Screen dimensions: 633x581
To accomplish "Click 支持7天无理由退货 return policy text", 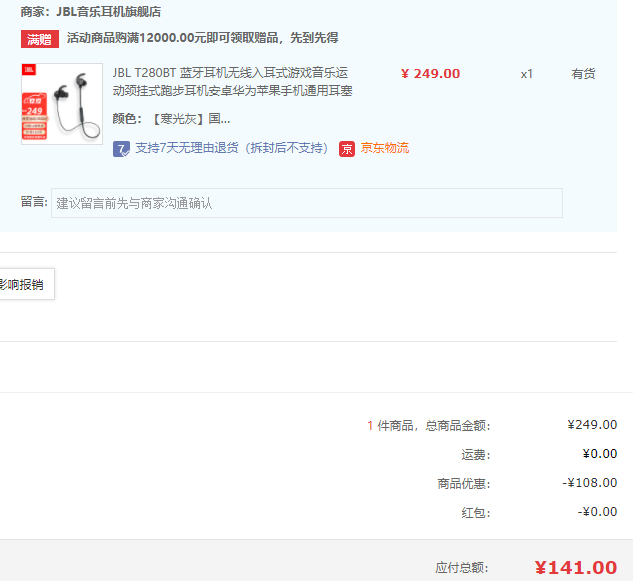I will [232, 148].
